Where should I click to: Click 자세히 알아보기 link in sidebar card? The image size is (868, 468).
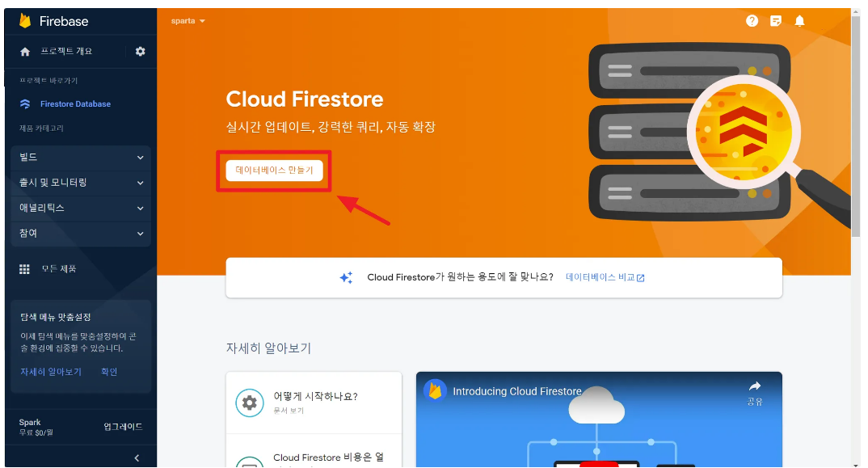point(51,372)
